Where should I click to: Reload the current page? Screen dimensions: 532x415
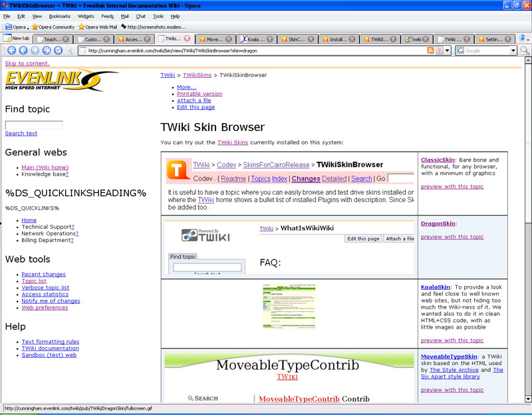click(58, 51)
